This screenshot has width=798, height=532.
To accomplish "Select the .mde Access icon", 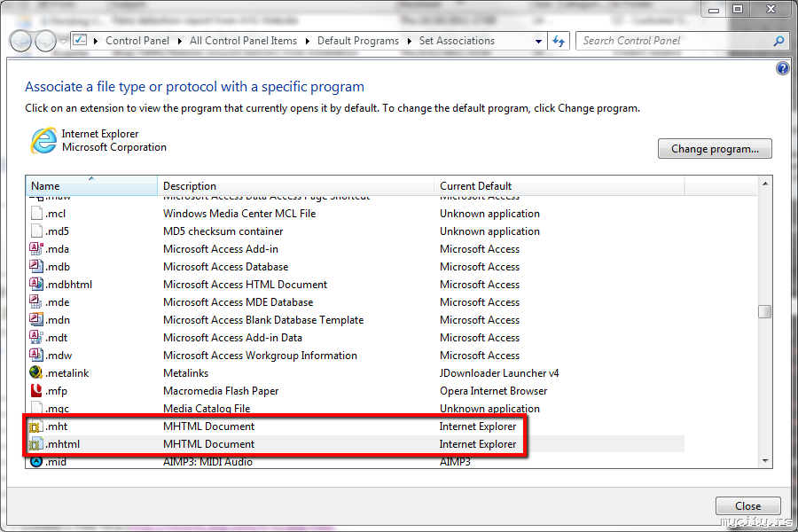I will pyautogui.click(x=35, y=301).
